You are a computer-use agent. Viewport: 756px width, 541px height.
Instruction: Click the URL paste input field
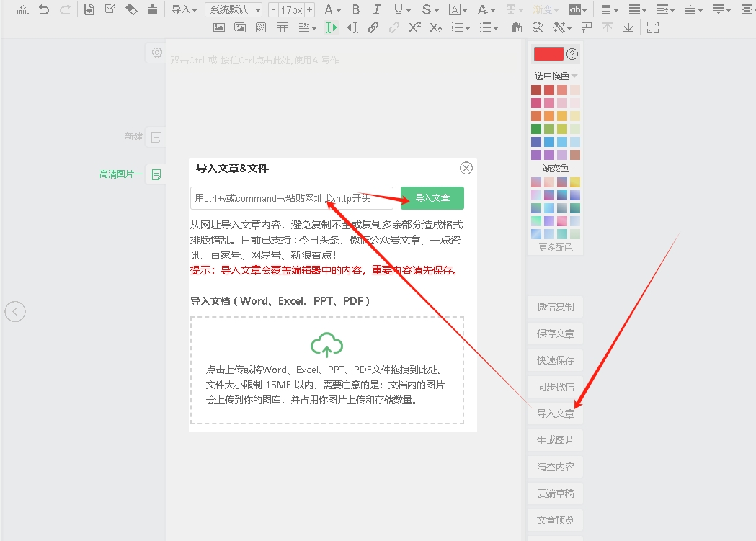[x=292, y=198]
